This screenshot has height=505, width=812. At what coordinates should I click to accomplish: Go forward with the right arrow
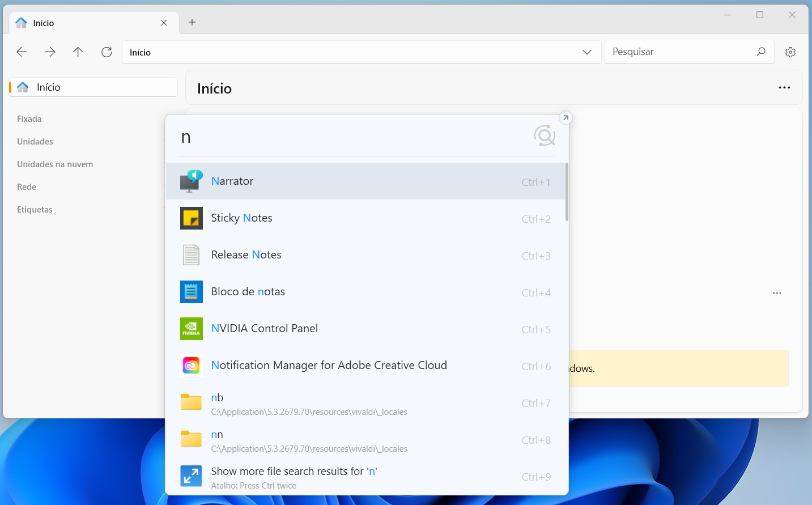point(50,52)
